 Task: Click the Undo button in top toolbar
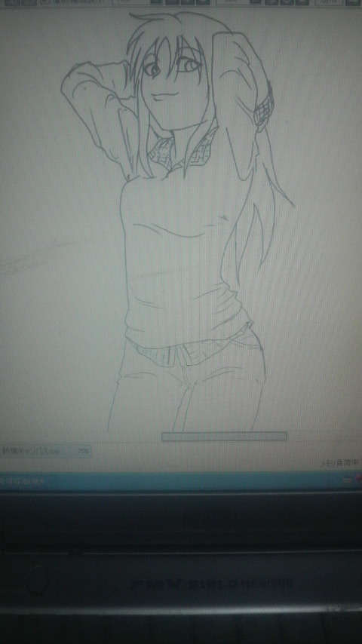click(x=11, y=2)
